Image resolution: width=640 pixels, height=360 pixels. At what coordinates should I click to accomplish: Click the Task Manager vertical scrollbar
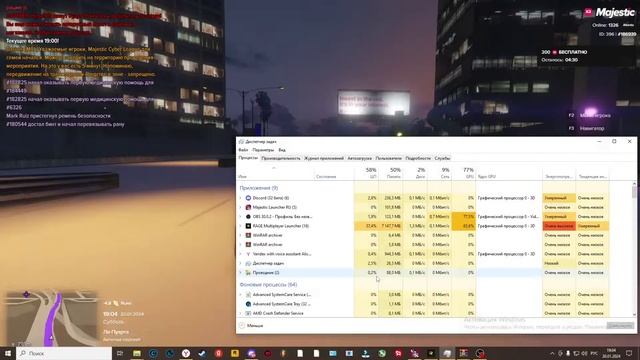pos(634,249)
